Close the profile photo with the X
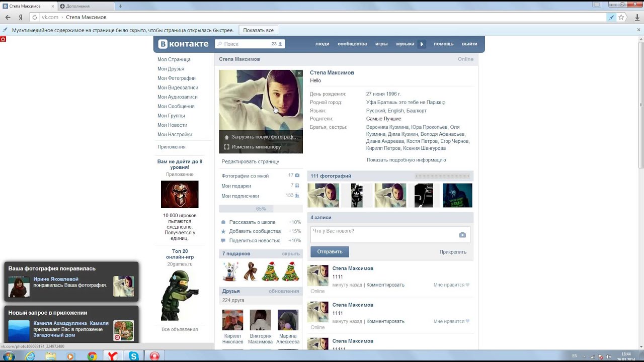Screen dimensions: 644x362 299,73
